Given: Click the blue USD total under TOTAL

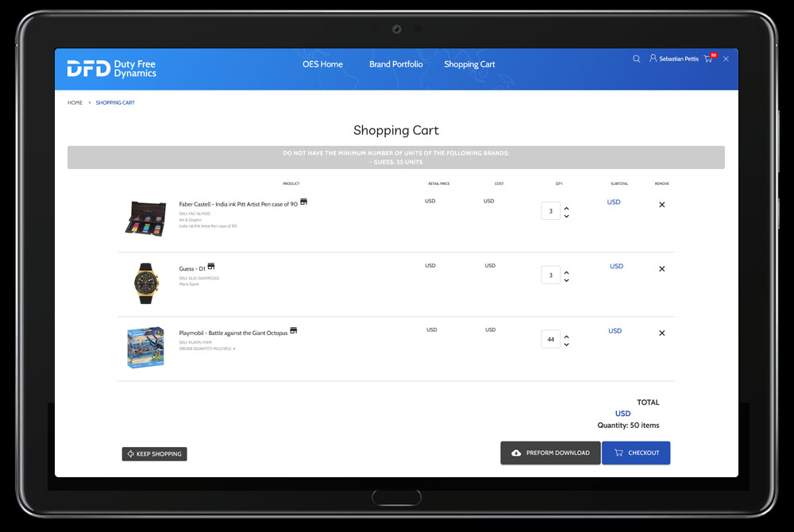Looking at the screenshot, I should pos(622,414).
